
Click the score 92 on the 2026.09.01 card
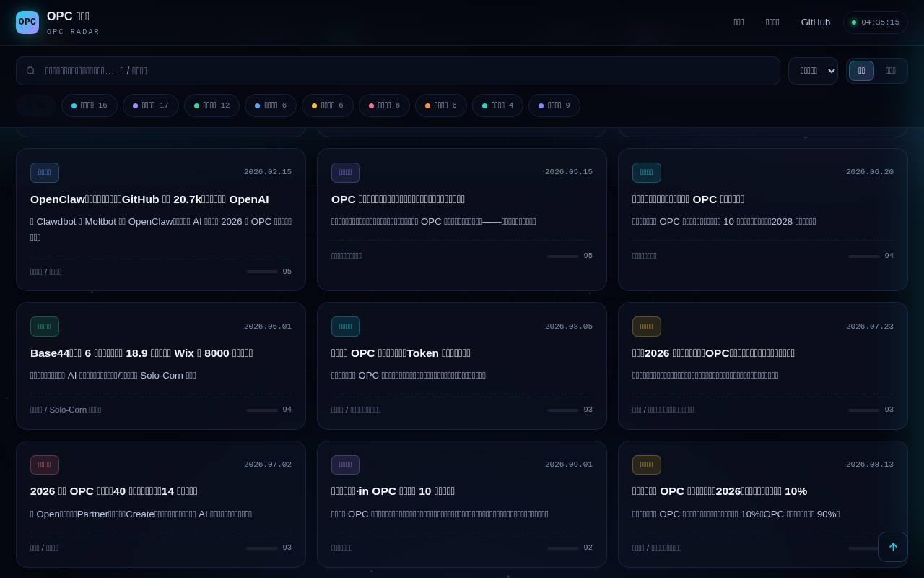tap(588, 548)
